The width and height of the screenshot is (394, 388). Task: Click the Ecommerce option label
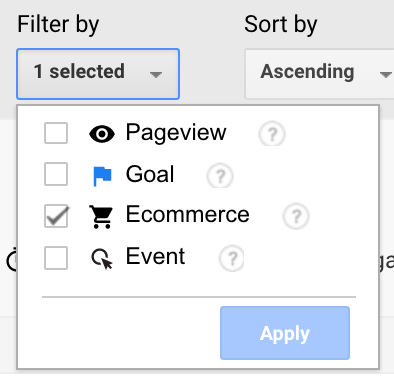click(188, 214)
